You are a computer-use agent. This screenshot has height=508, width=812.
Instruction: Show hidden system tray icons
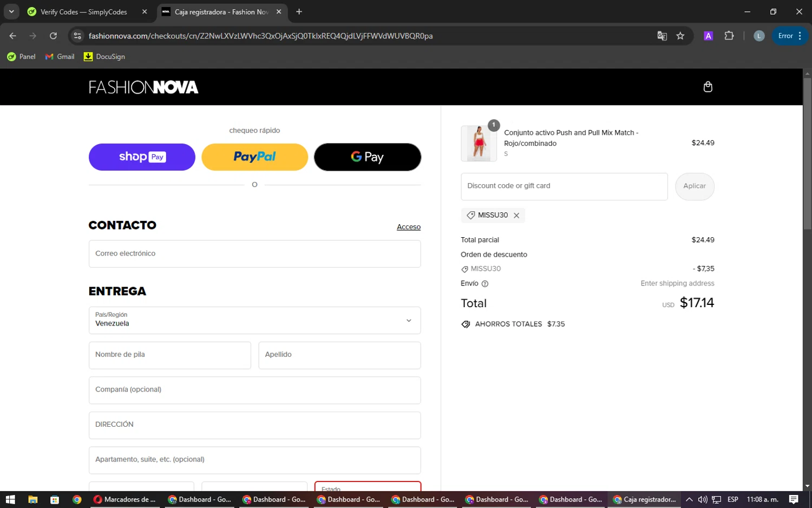(689, 499)
